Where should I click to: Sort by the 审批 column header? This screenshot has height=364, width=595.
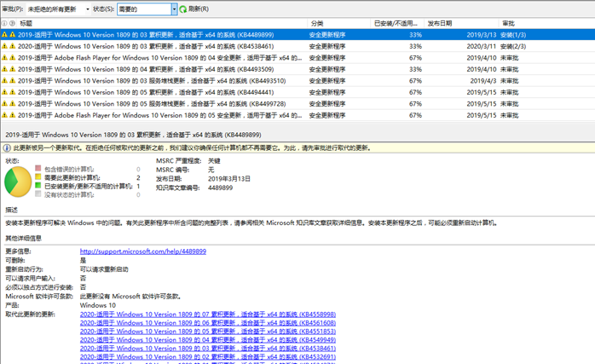coord(509,23)
